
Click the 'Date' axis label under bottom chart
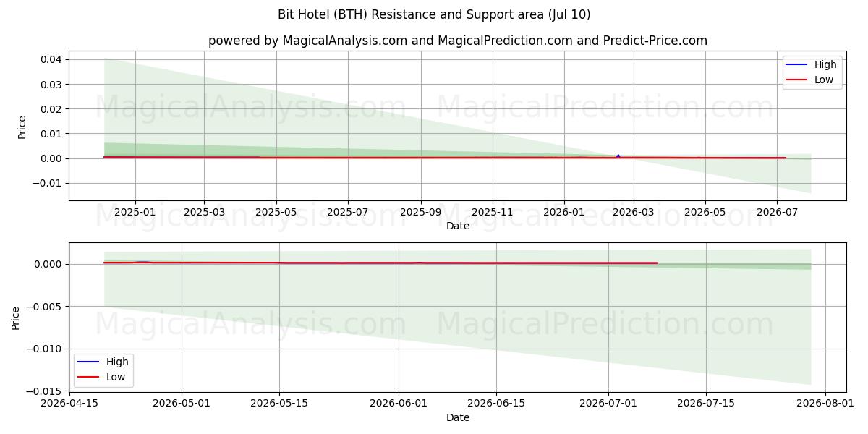coord(458,417)
